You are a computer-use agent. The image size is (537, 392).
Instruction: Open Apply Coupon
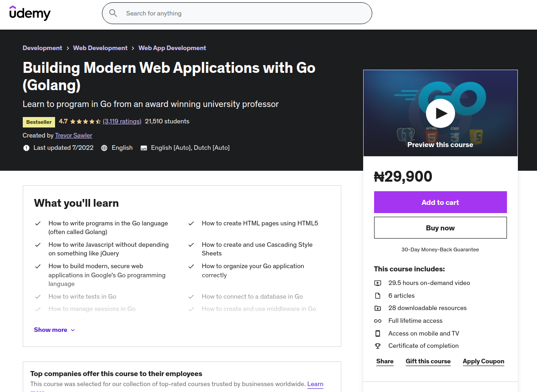click(x=483, y=361)
